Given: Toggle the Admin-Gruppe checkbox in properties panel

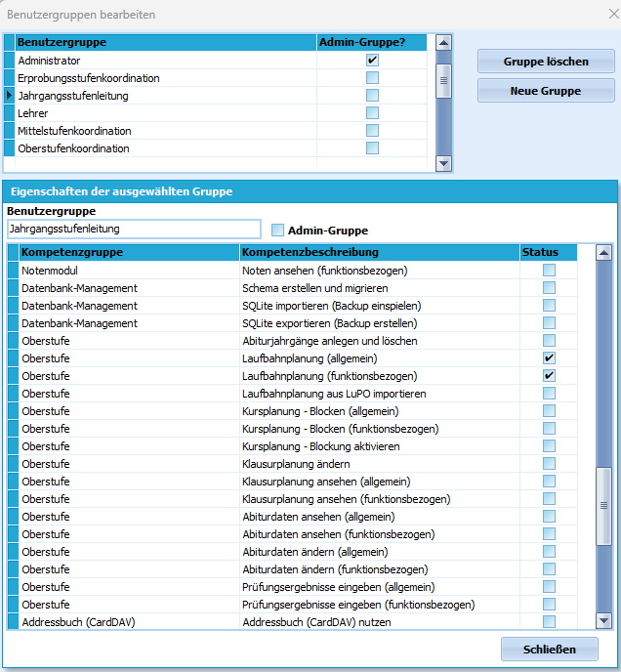Looking at the screenshot, I should coord(277,231).
